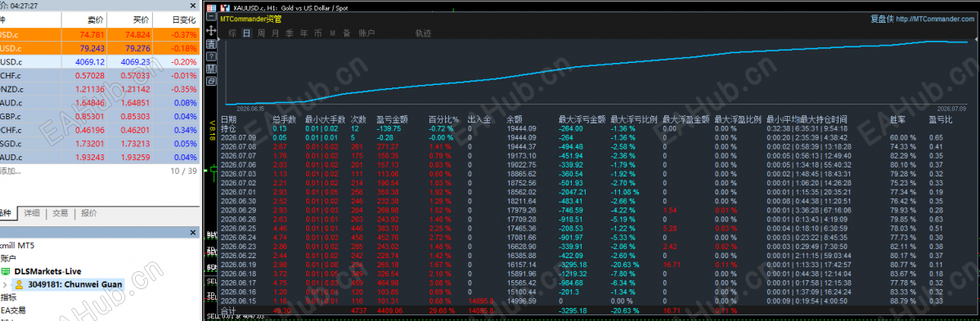
Task: Click the M tab in MTCommander
Action: click(332, 33)
